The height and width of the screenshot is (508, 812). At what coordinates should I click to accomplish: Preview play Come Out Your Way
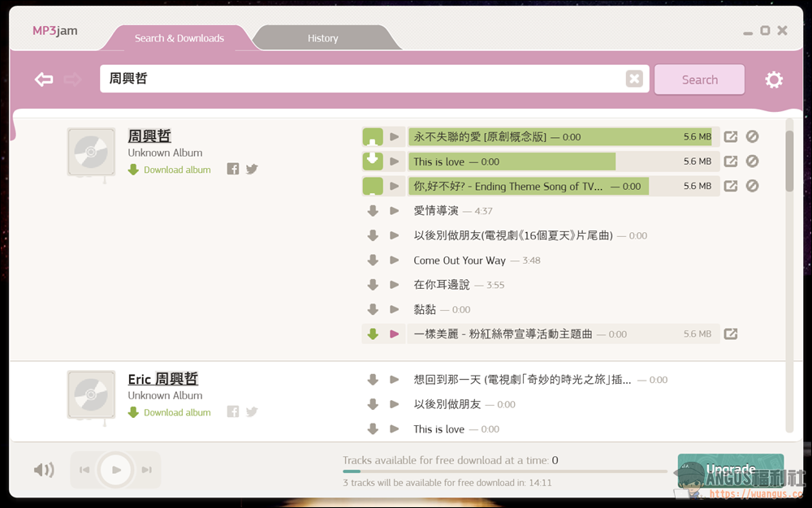click(394, 260)
